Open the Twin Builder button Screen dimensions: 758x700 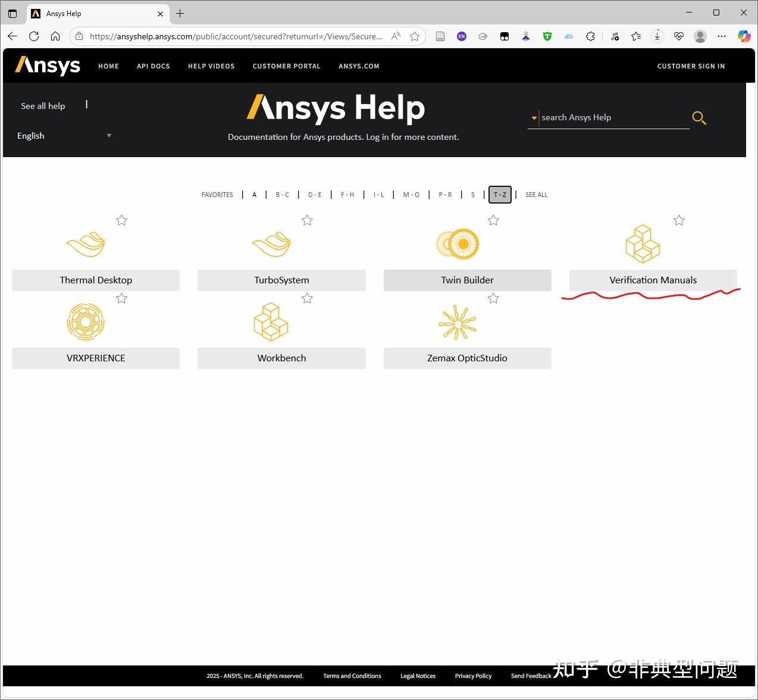tap(467, 280)
